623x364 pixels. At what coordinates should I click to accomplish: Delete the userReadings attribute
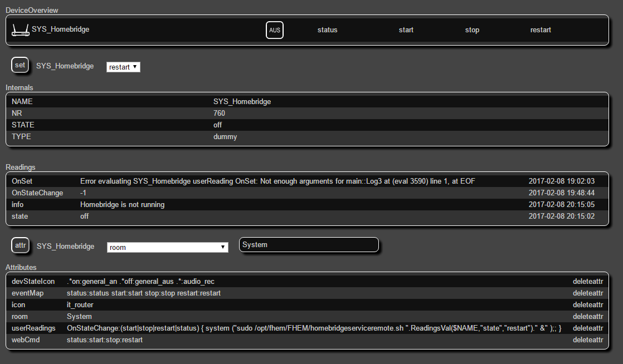tap(588, 328)
